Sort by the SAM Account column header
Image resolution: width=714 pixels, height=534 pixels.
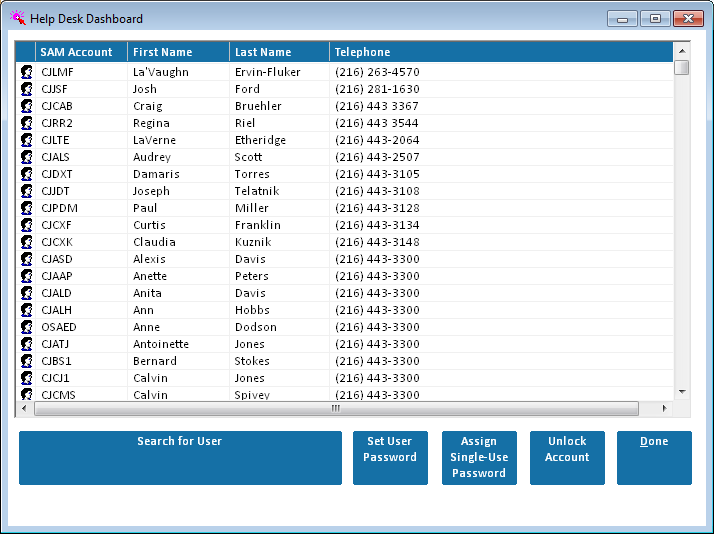click(x=81, y=52)
